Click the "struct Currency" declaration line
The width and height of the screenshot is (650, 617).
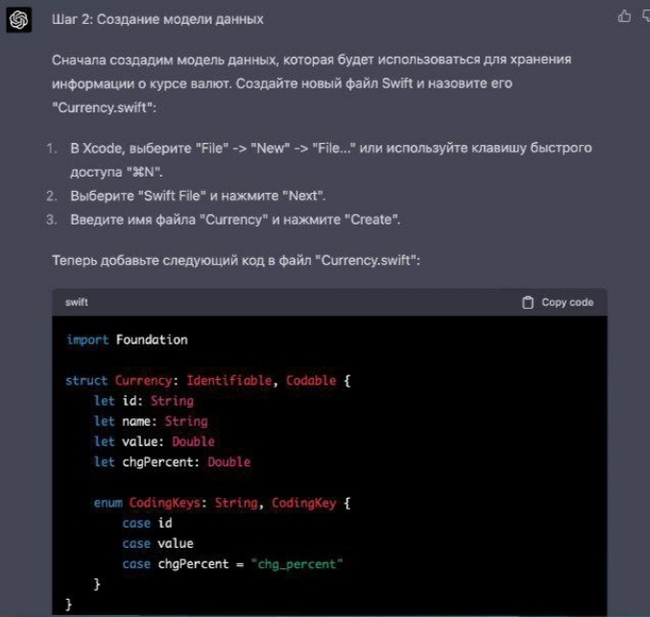(208, 381)
